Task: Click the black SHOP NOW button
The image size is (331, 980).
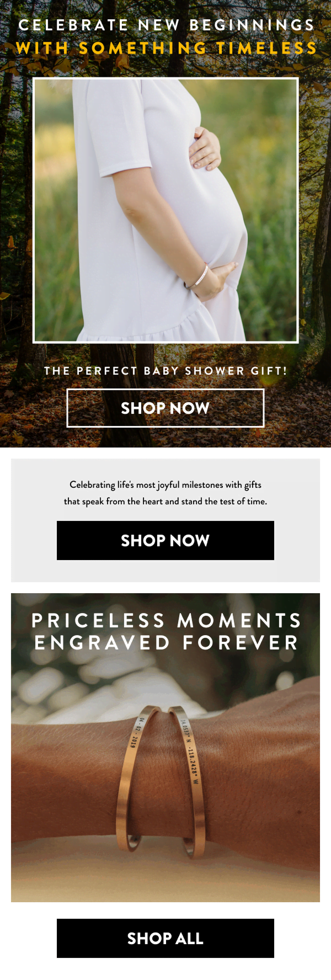Action: 165,540
